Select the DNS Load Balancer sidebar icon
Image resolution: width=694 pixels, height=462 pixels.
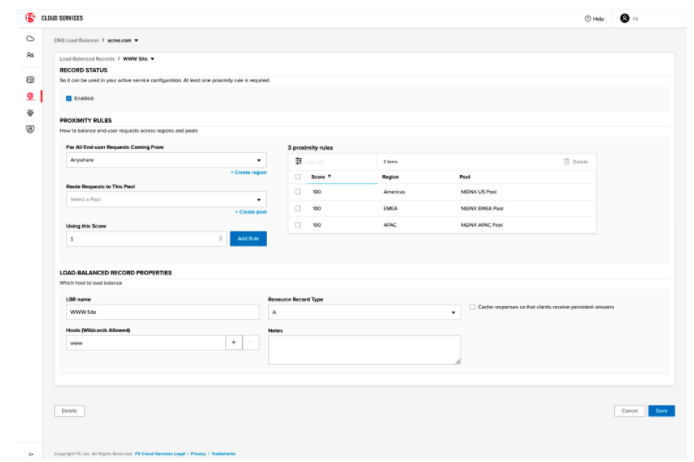click(30, 96)
